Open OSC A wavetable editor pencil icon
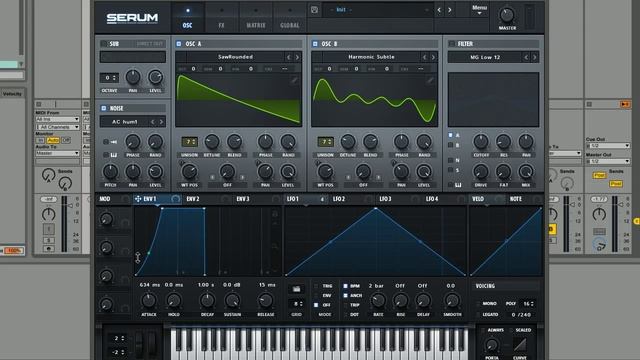Screen dimensions: 640x360 (x=293, y=81)
